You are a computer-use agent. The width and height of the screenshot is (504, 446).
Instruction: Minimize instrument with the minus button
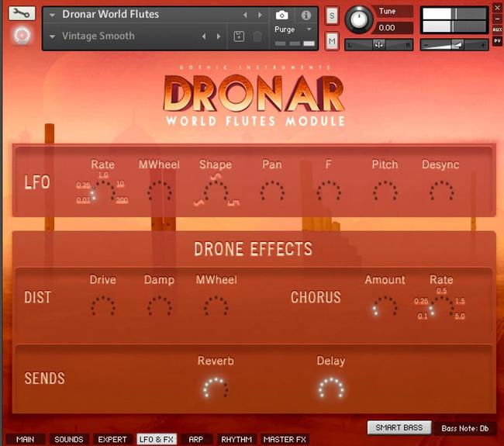497,19
